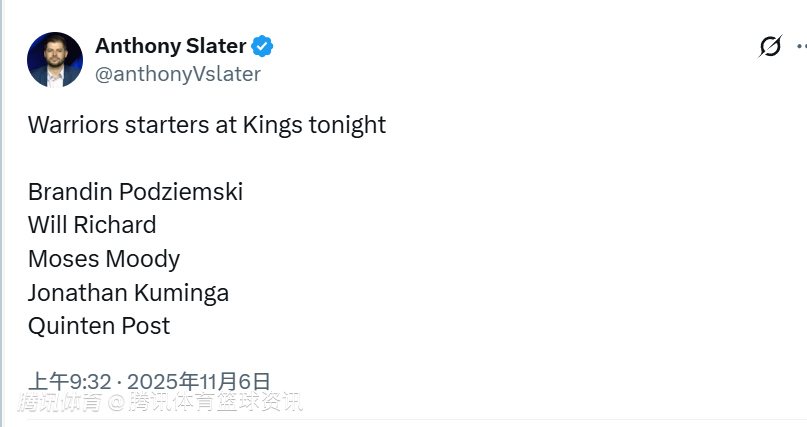This screenshot has width=807, height=427.
Task: Click the 2025年11月6日 post date
Action: (x=199, y=381)
